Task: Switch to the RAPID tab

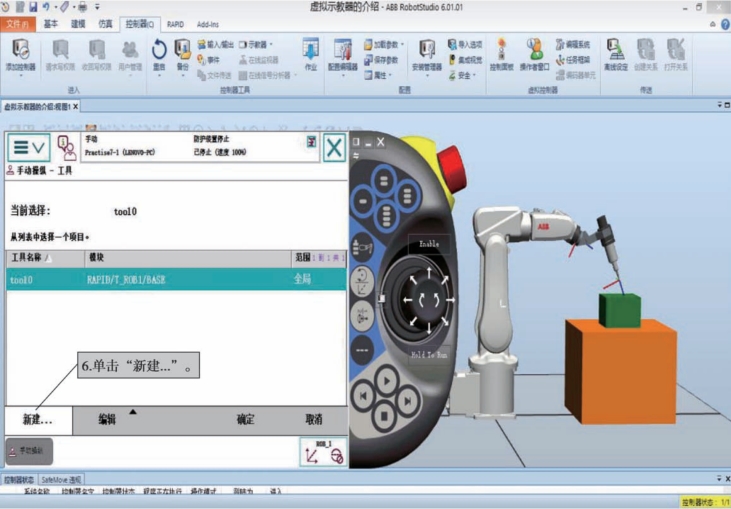Action: 175,24
